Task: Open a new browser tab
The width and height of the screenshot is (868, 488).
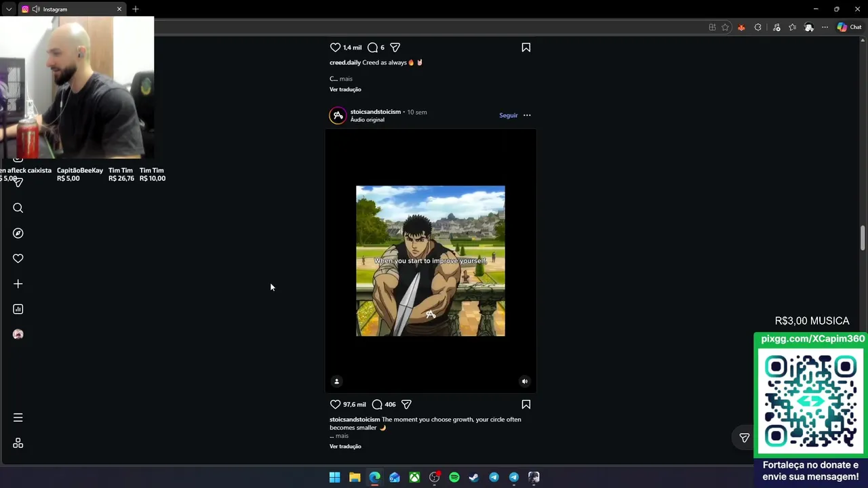Action: pyautogui.click(x=136, y=9)
